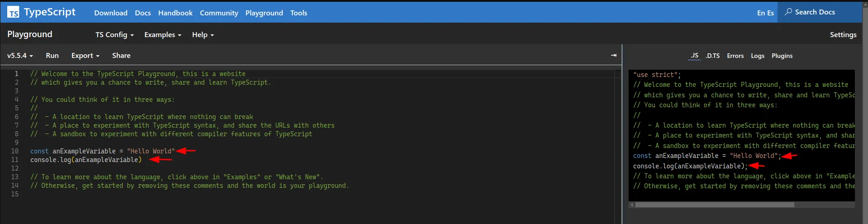Click the comment "// You could think of it in three ways:" in editor
This screenshot has height=224, width=868.
[102, 100]
